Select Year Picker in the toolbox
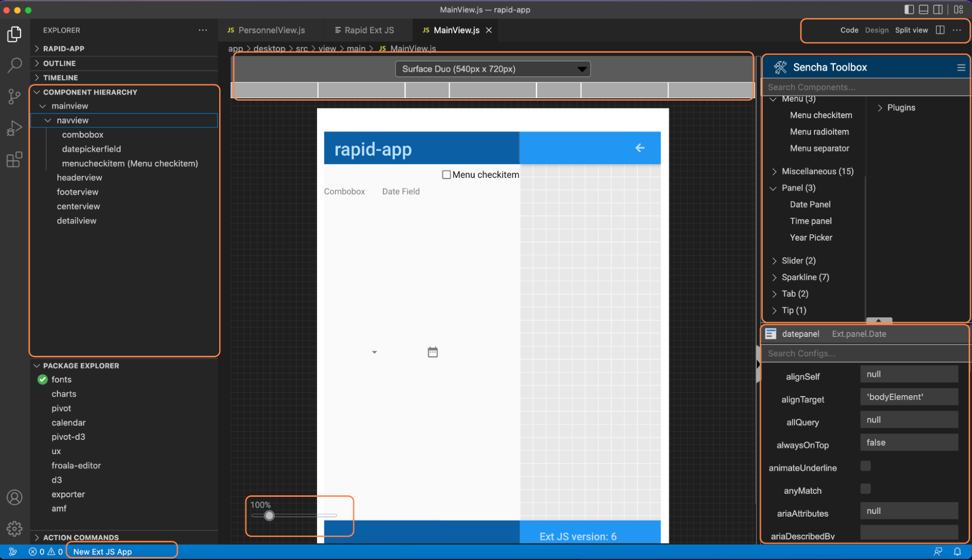The height and width of the screenshot is (560, 972). [x=811, y=238]
